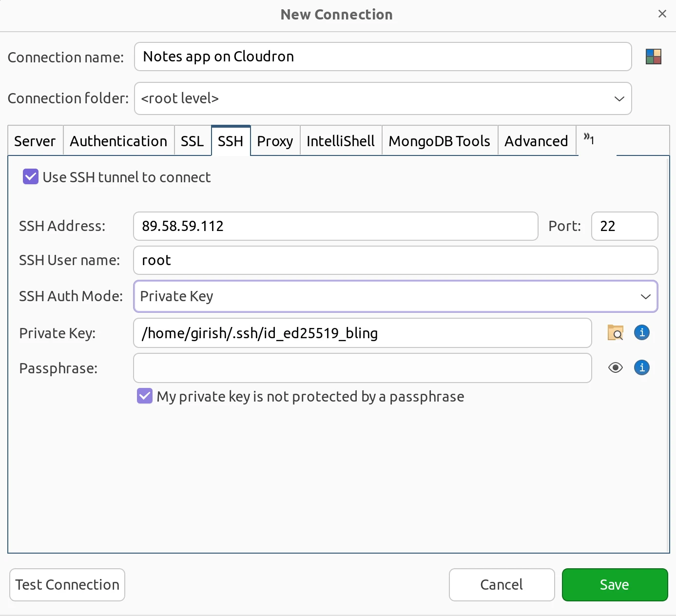Switch to the SSL tab

[x=193, y=141]
